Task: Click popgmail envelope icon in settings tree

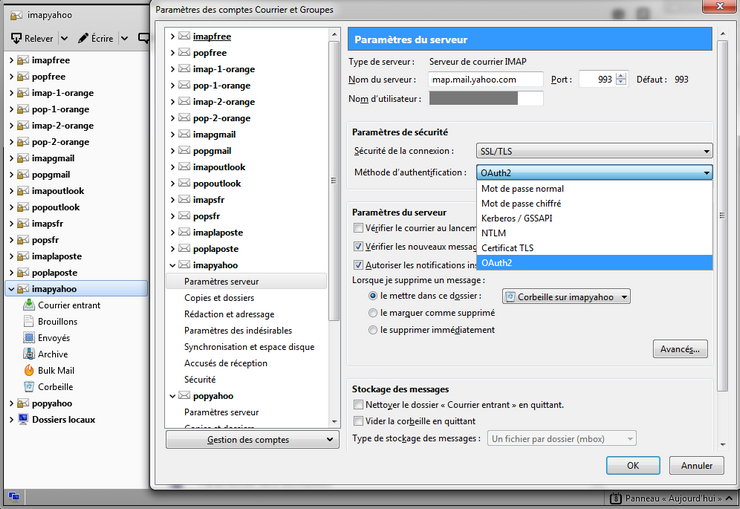Action: 184,150
